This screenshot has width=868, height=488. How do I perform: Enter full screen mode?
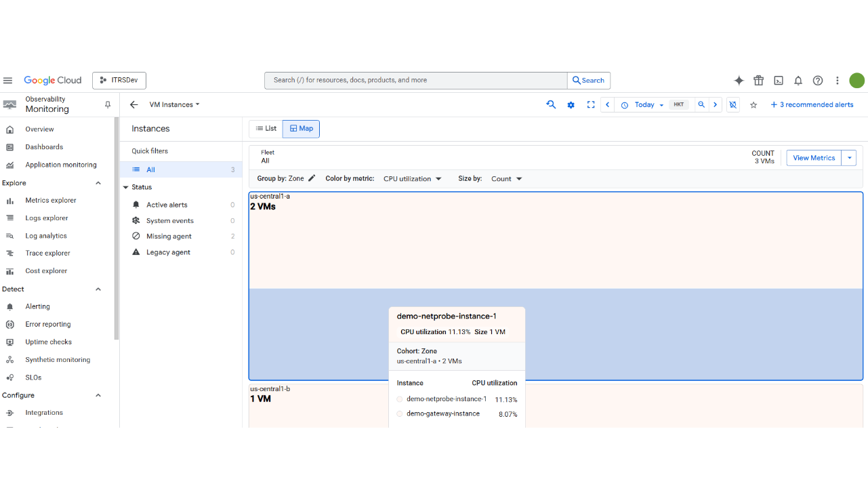click(x=591, y=104)
